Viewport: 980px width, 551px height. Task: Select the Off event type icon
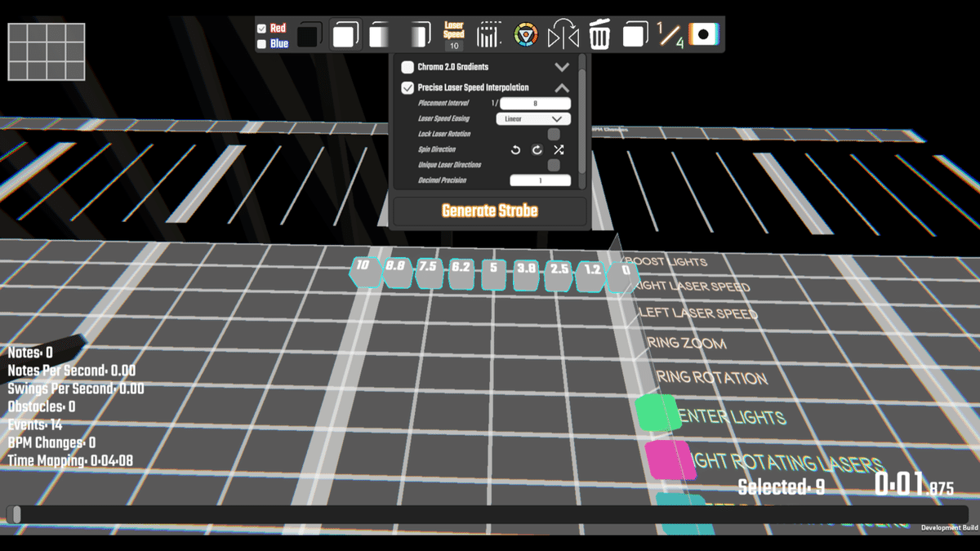309,36
